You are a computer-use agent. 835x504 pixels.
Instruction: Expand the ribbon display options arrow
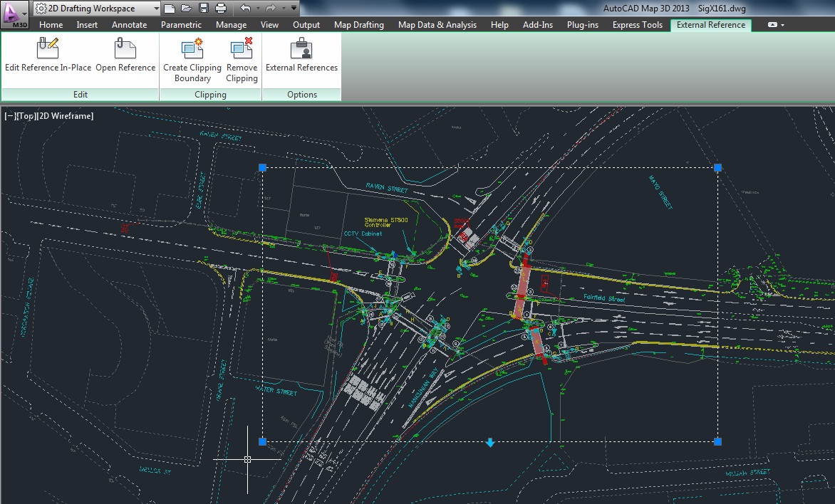tap(783, 25)
